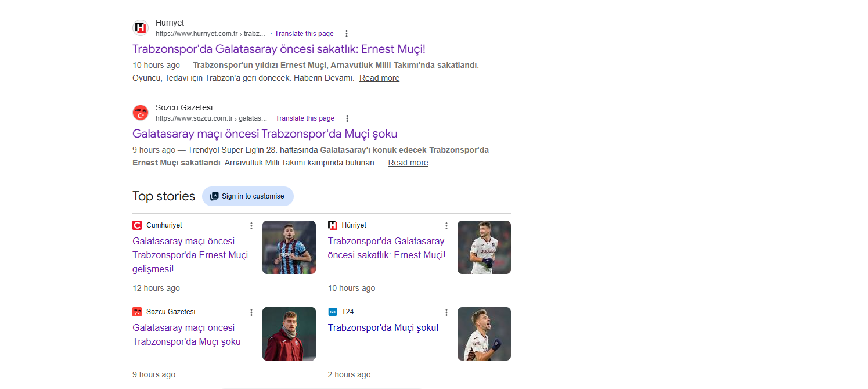868x389 pixels.
Task: Open three-dot menu beside Hürriyet search result
Action: point(347,34)
